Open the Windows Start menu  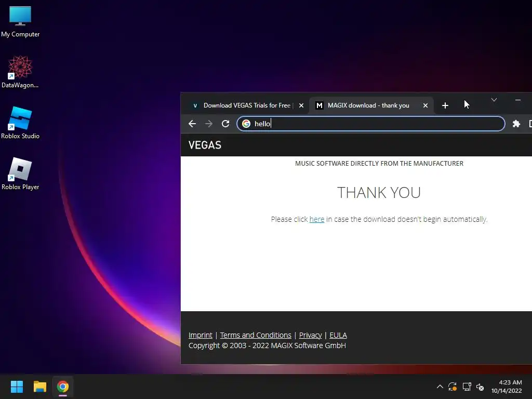(17, 387)
